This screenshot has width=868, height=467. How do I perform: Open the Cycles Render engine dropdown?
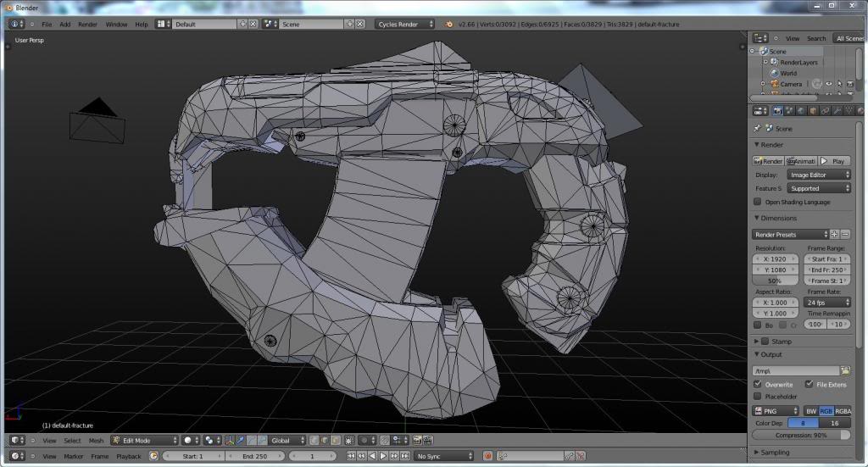point(404,24)
